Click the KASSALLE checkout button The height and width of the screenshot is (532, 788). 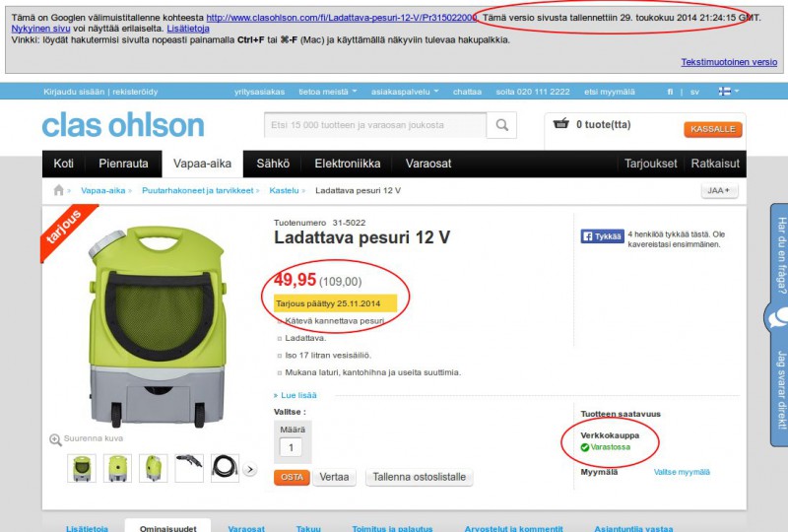[x=712, y=129]
